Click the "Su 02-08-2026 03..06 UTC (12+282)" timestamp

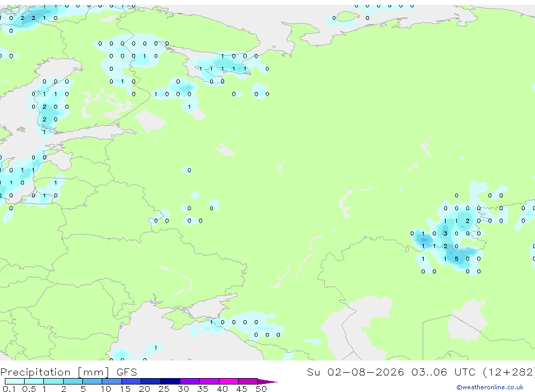click(x=421, y=372)
